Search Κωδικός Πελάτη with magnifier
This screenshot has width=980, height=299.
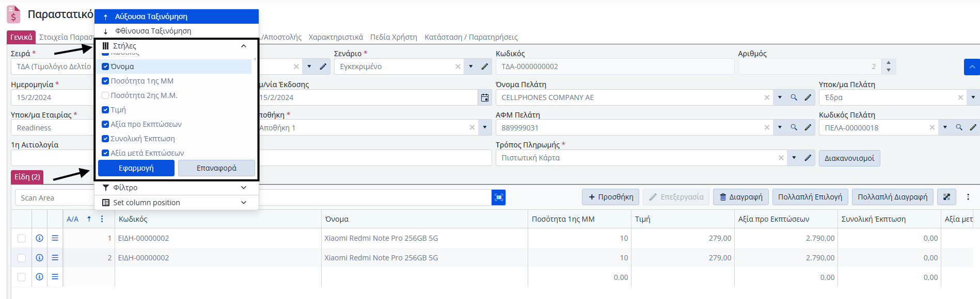coord(959,127)
